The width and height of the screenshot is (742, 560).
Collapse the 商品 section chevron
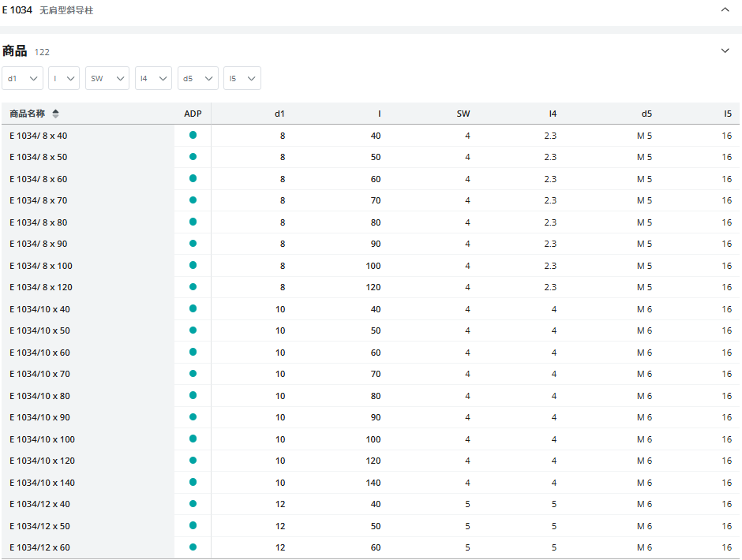pyautogui.click(x=725, y=50)
